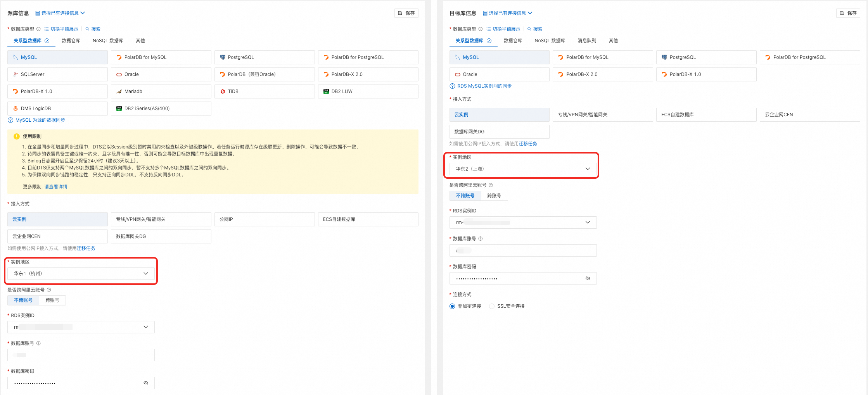Switch to target 数据仓库 tab
Image resolution: width=868 pixels, height=395 pixels.
pos(513,41)
